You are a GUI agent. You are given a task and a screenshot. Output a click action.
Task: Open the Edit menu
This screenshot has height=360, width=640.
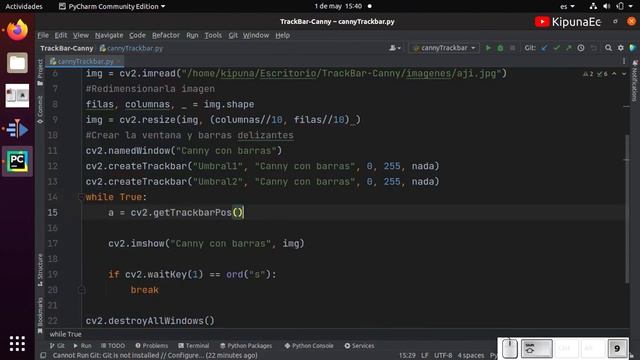[60, 35]
